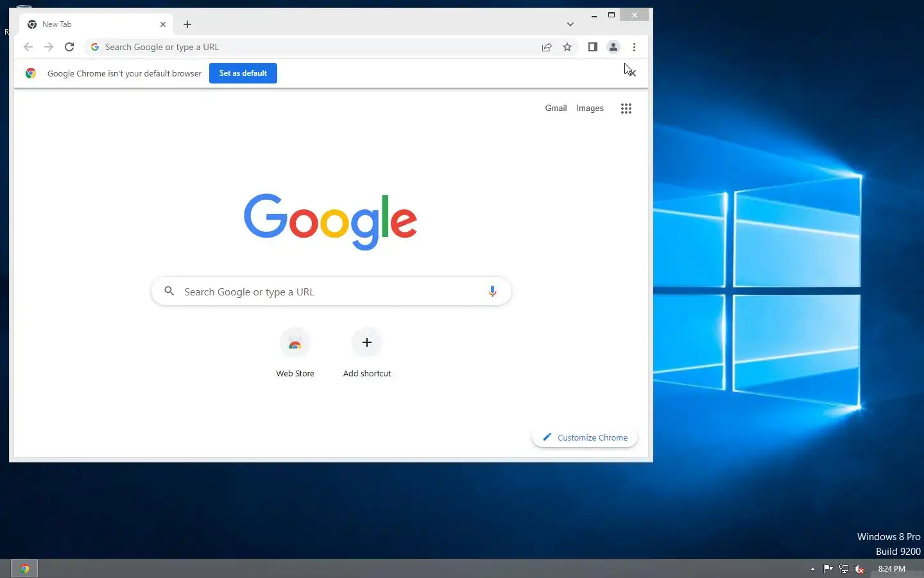Open Chrome's three-dot menu
This screenshot has width=924, height=578.
634,47
